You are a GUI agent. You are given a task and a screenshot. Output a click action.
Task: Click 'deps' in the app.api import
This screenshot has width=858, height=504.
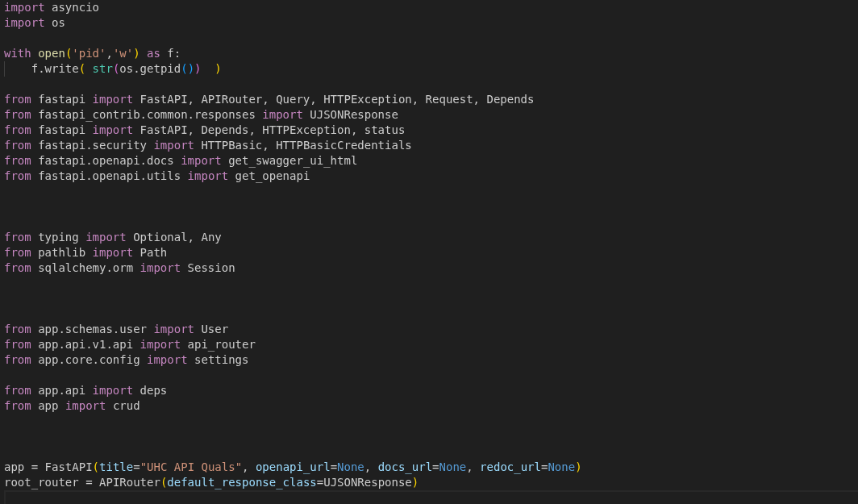point(153,391)
